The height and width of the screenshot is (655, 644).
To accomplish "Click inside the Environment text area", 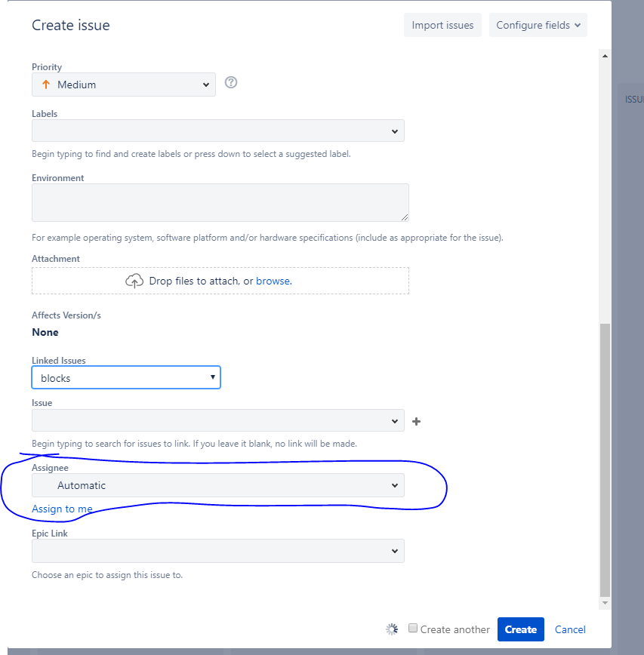I will 220,202.
